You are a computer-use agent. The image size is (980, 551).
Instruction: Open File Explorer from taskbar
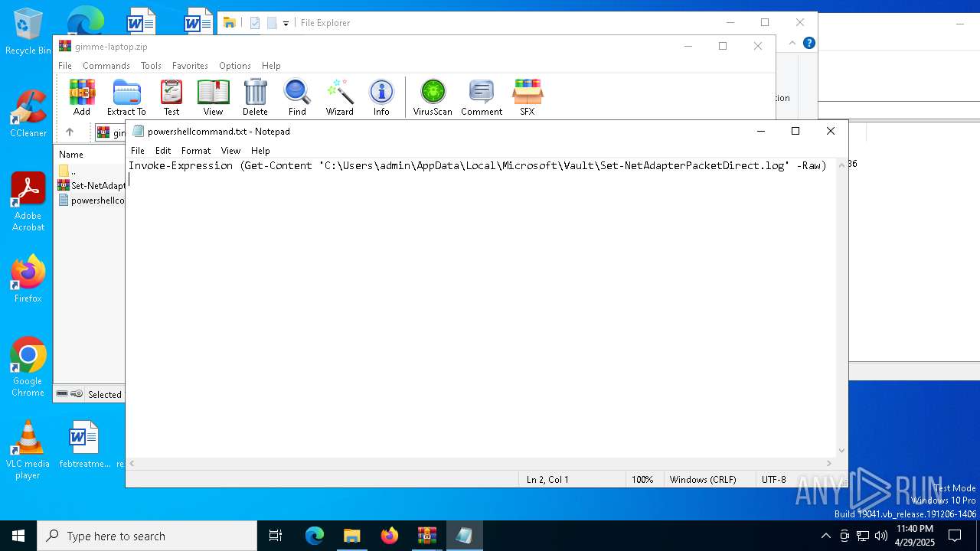click(351, 536)
